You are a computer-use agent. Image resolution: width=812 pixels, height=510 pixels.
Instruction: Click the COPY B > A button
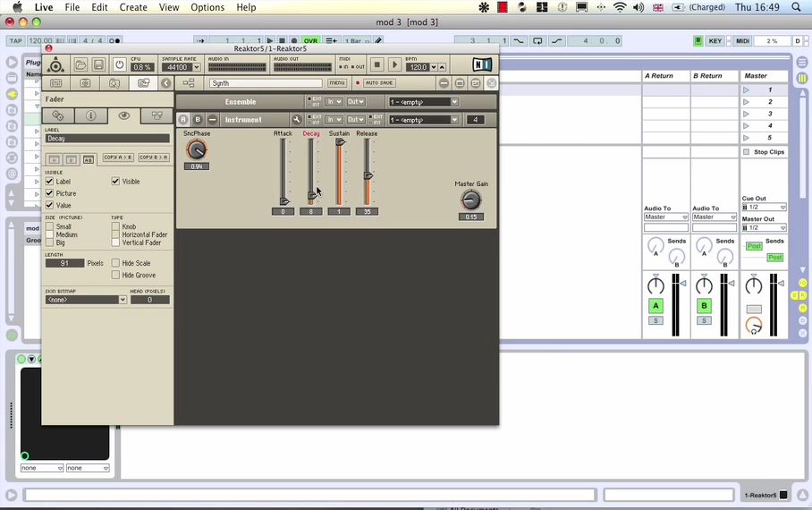[x=153, y=157]
